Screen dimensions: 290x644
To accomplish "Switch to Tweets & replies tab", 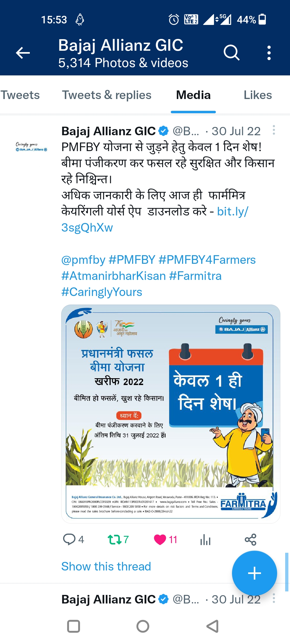I will tap(107, 95).
